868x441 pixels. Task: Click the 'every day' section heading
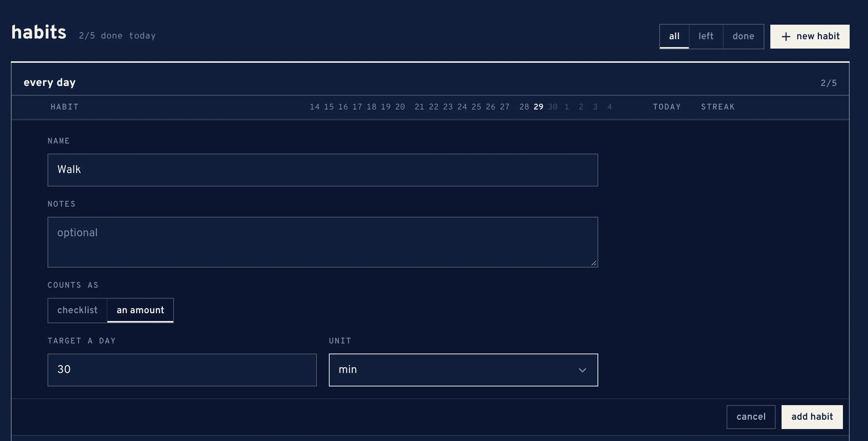coord(49,83)
